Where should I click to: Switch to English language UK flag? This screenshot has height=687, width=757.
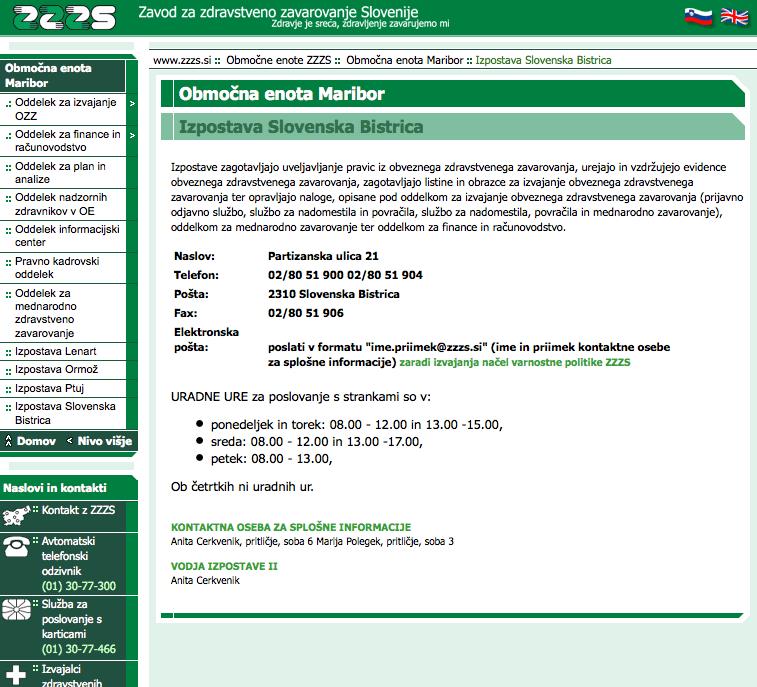[x=734, y=17]
